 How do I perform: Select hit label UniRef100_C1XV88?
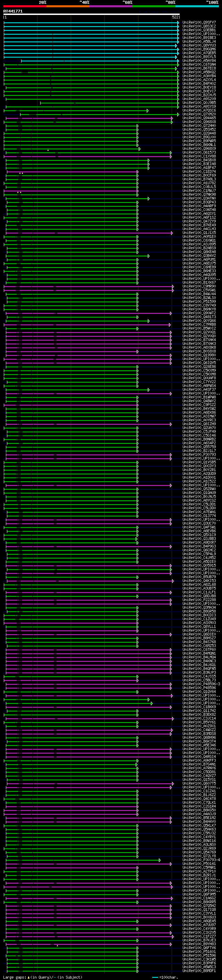point(199,156)
